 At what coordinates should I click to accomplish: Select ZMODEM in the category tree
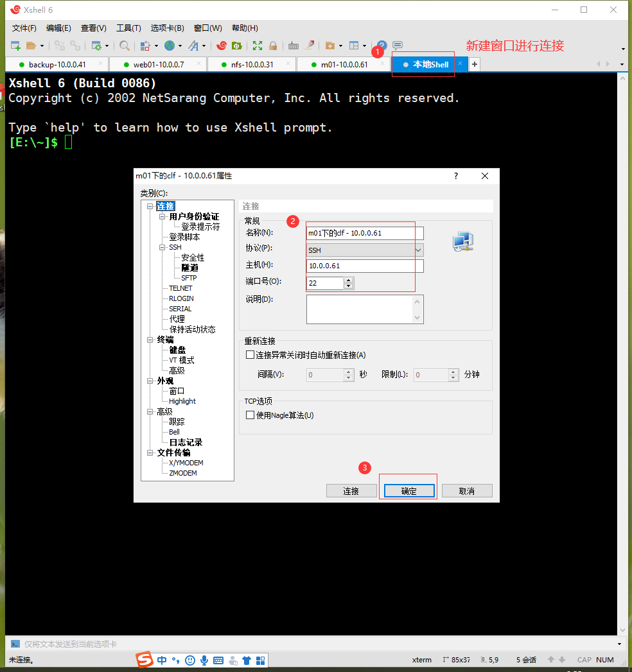click(x=183, y=473)
